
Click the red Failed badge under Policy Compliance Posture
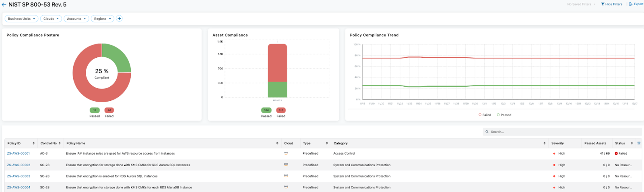[109, 110]
